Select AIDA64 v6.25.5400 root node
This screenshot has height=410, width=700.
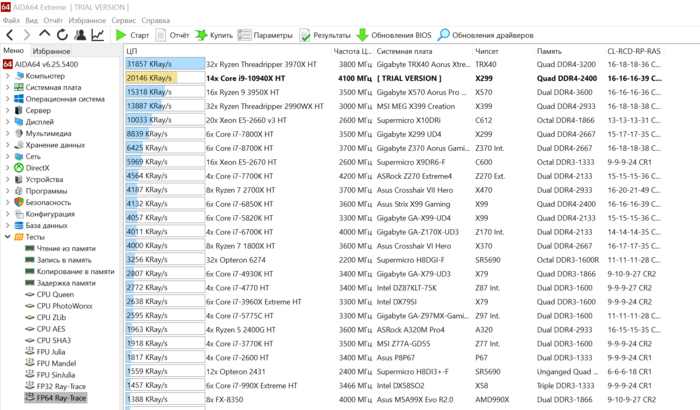(x=40, y=64)
